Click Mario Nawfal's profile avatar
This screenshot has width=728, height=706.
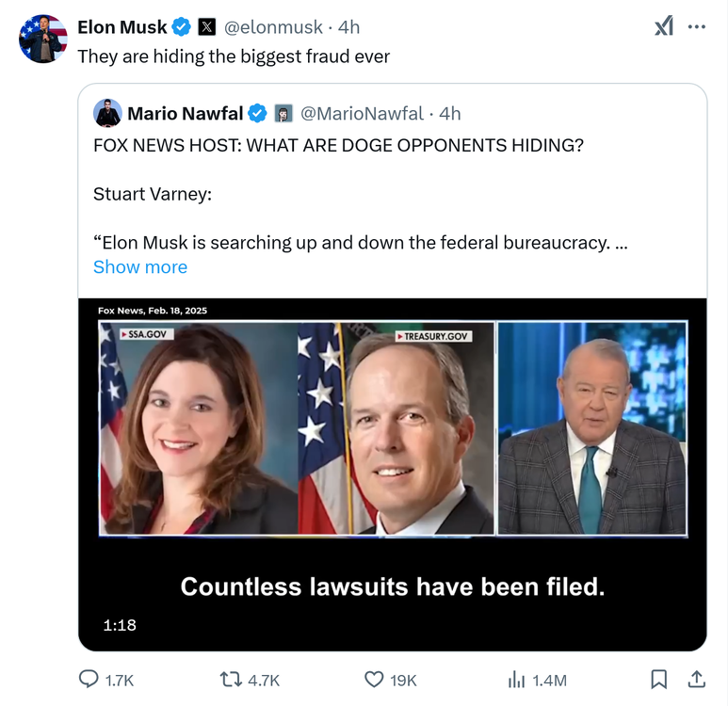coord(107,113)
